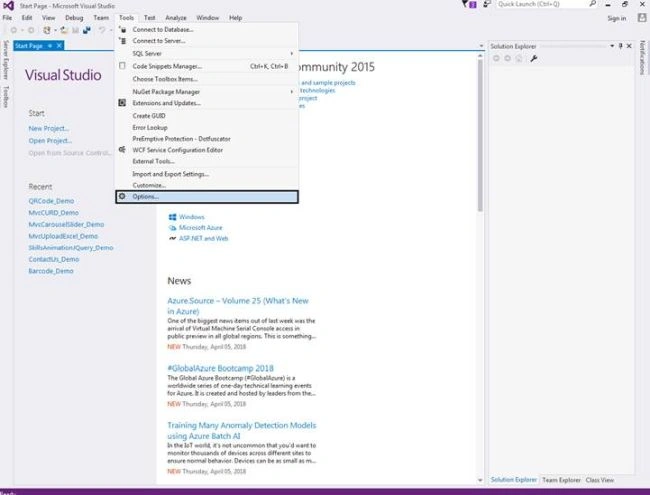Click the Open Project... link
Viewport: 650px width, 495px height.
[x=50, y=141]
